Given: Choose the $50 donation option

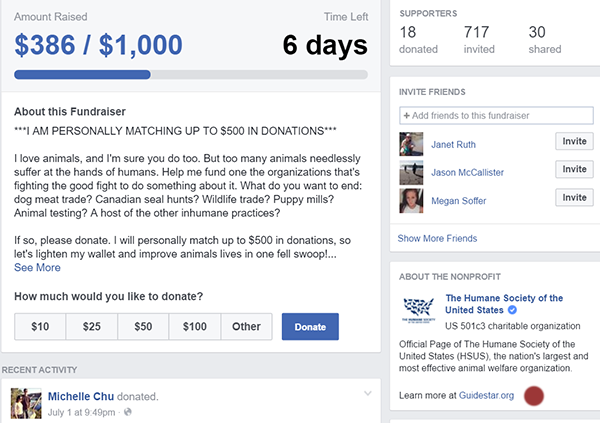Looking at the screenshot, I should [x=143, y=327].
